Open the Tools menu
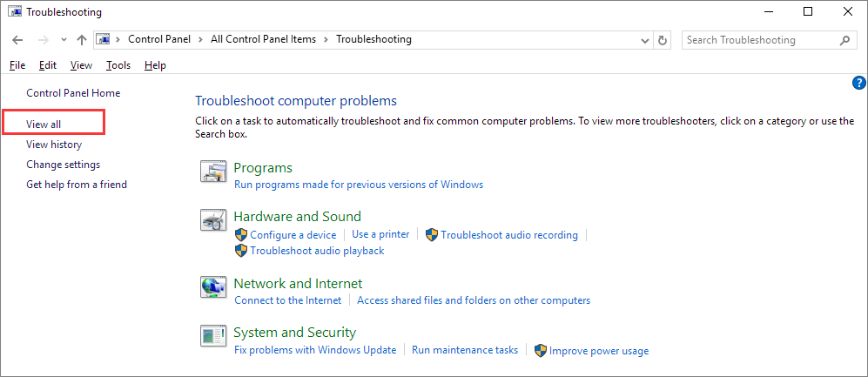The image size is (868, 377). point(118,65)
